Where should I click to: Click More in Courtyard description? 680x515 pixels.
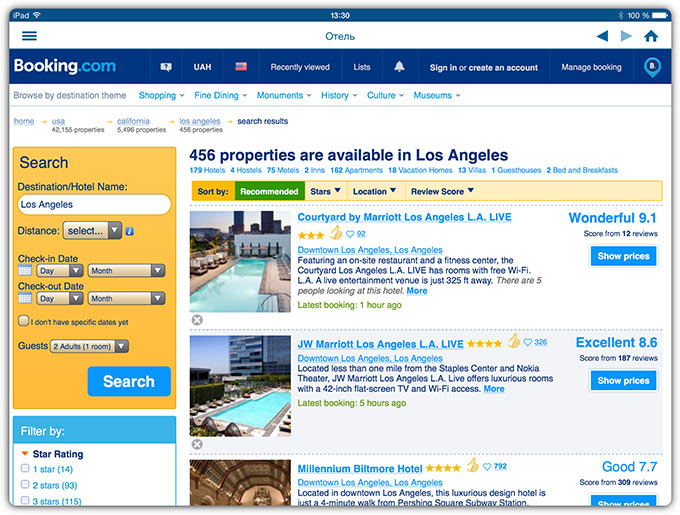pos(417,291)
